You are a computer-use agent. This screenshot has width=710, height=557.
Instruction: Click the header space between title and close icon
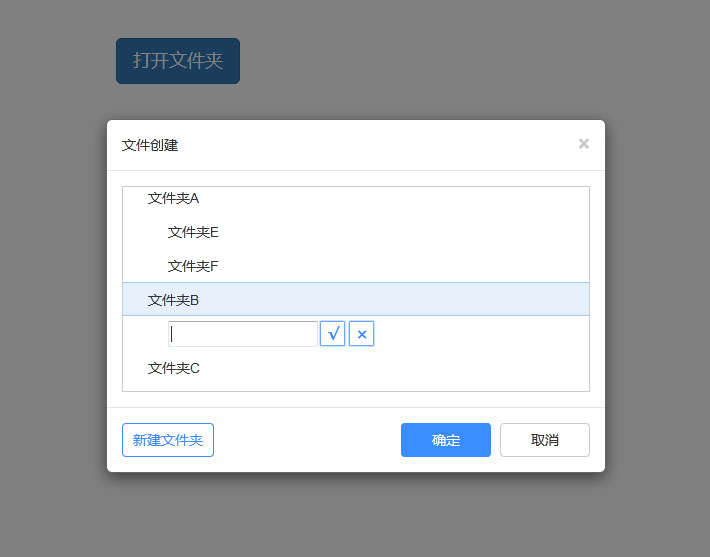380,145
